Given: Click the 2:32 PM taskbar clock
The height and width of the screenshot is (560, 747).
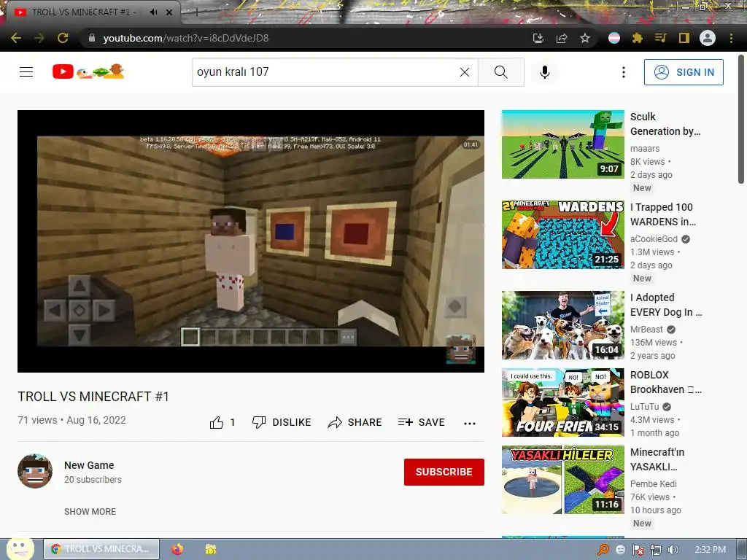Looking at the screenshot, I should click(711, 550).
